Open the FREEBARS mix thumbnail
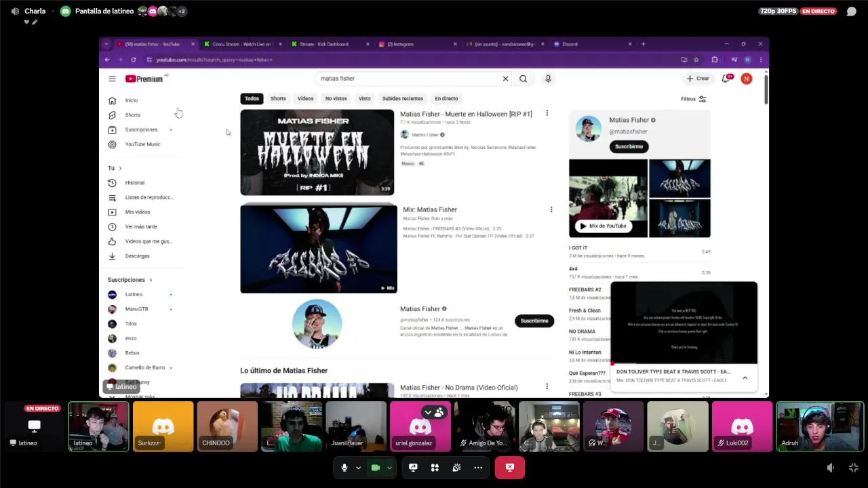Screen dimensions: 868x488 (x=319, y=249)
